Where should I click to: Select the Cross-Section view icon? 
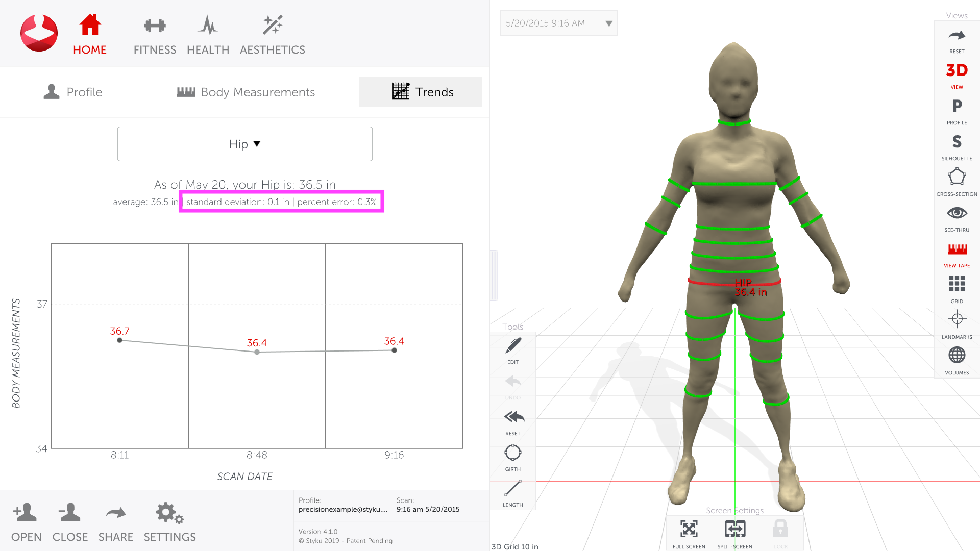pyautogui.click(x=957, y=178)
